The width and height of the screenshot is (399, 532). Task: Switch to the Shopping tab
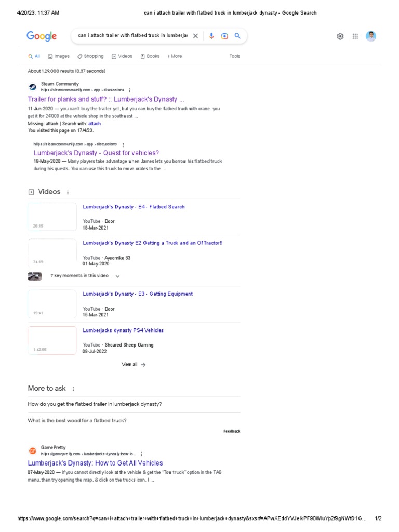point(90,56)
